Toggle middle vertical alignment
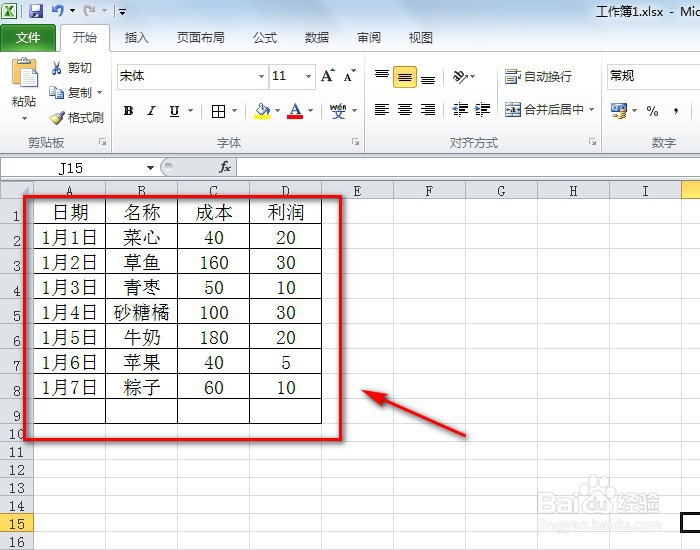This screenshot has width=700, height=550. point(405,76)
